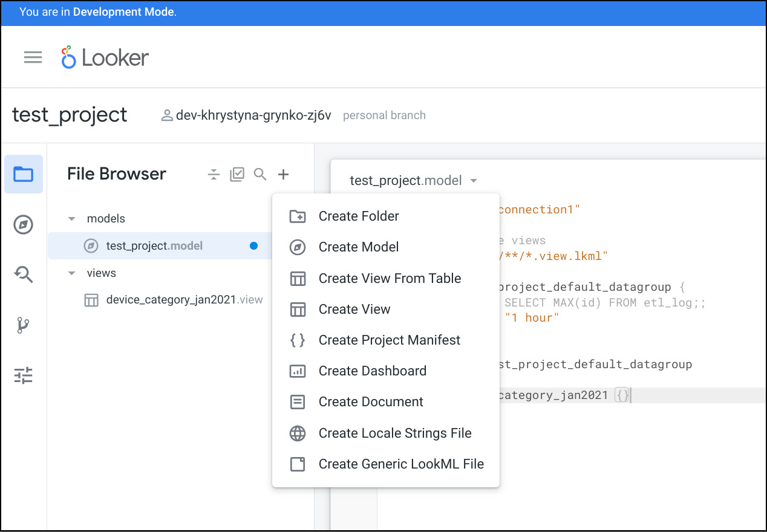Click user icon beside dev-khrystyna-grynko-zj6v
Image resolution: width=767 pixels, height=532 pixels.
(167, 115)
